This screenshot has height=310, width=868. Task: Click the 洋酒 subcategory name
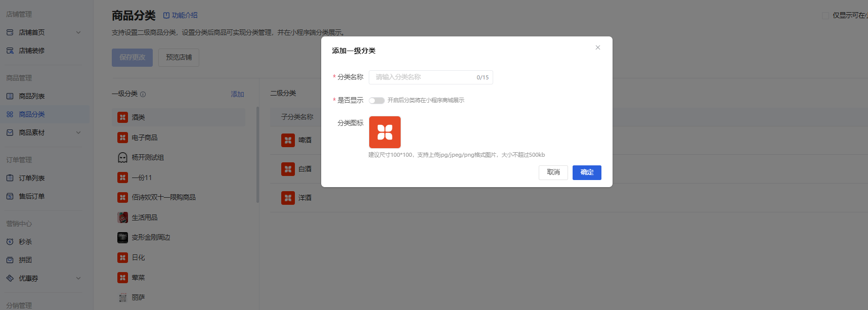click(305, 198)
